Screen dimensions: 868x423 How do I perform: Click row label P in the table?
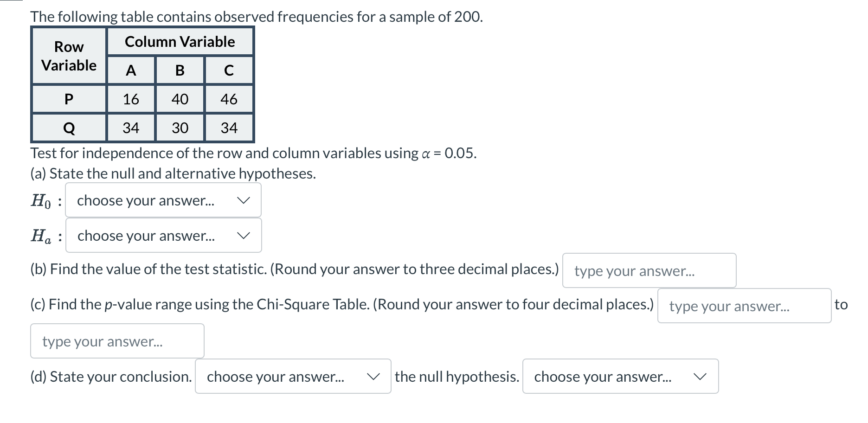click(x=69, y=99)
